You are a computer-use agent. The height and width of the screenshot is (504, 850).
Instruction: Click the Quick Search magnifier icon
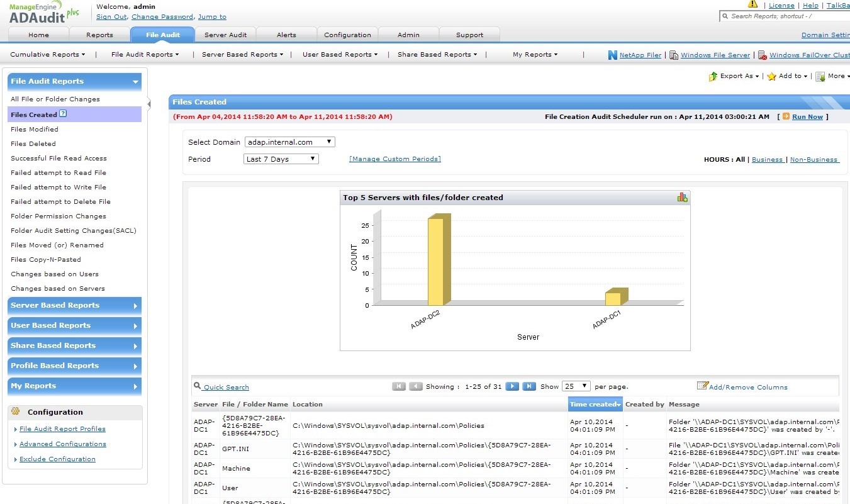coord(198,386)
